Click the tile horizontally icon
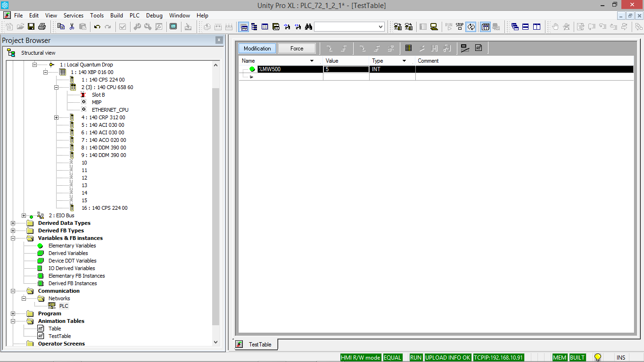This screenshot has width=644, height=362. pyautogui.click(x=526, y=26)
